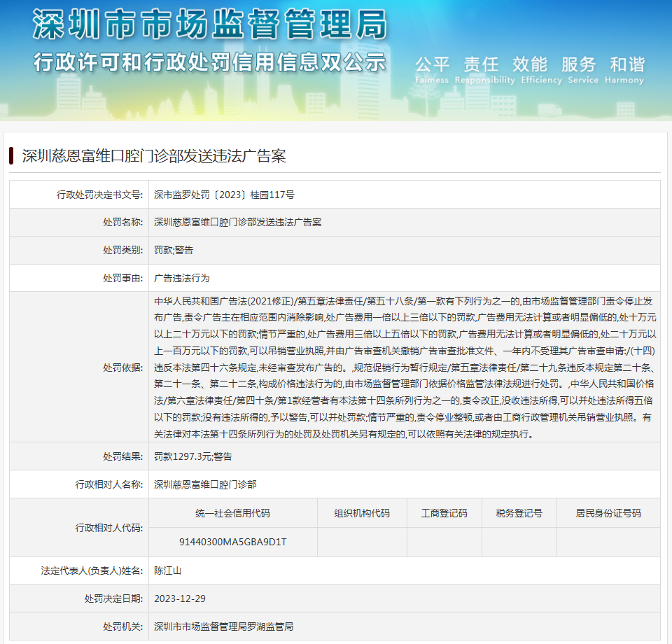This screenshot has width=672, height=644.
Task: Select the date 2023-12-29
Action: tap(180, 598)
